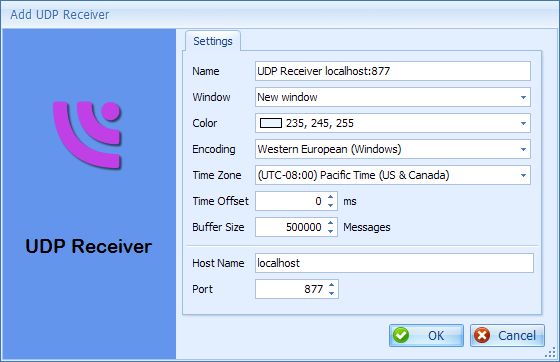The height and width of the screenshot is (362, 560).
Task: Click the 'Name' field label
Action: (x=206, y=71)
